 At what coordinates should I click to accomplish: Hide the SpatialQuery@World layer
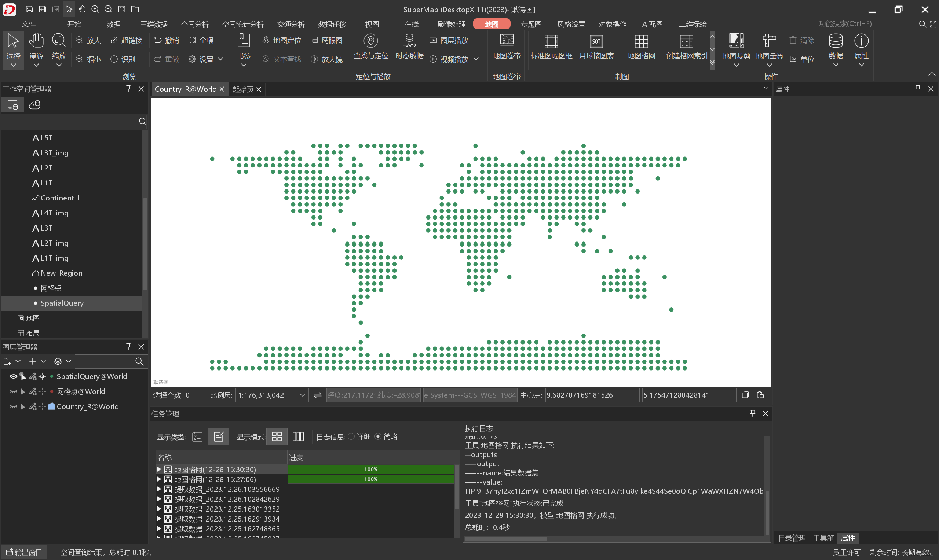[x=13, y=376]
